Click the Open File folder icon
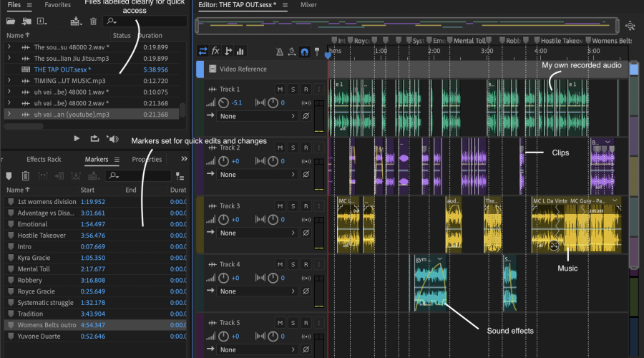Viewport: 644px width, 358px height. [x=11, y=21]
